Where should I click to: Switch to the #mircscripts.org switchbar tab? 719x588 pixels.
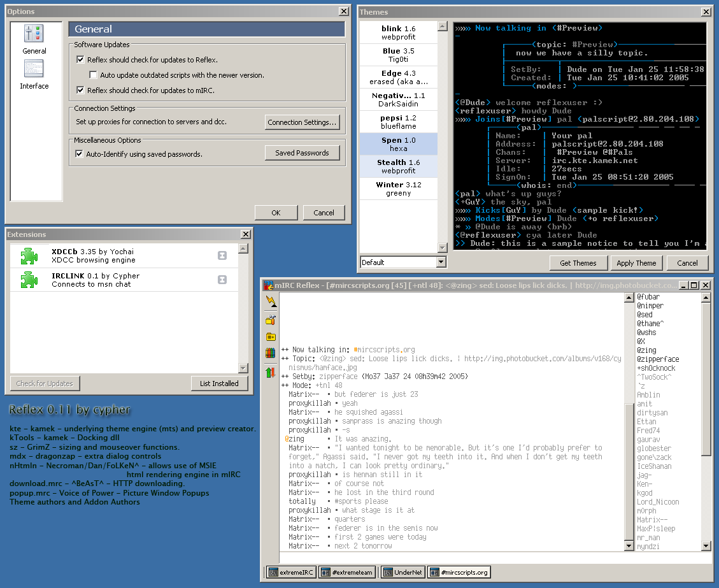tap(459, 572)
